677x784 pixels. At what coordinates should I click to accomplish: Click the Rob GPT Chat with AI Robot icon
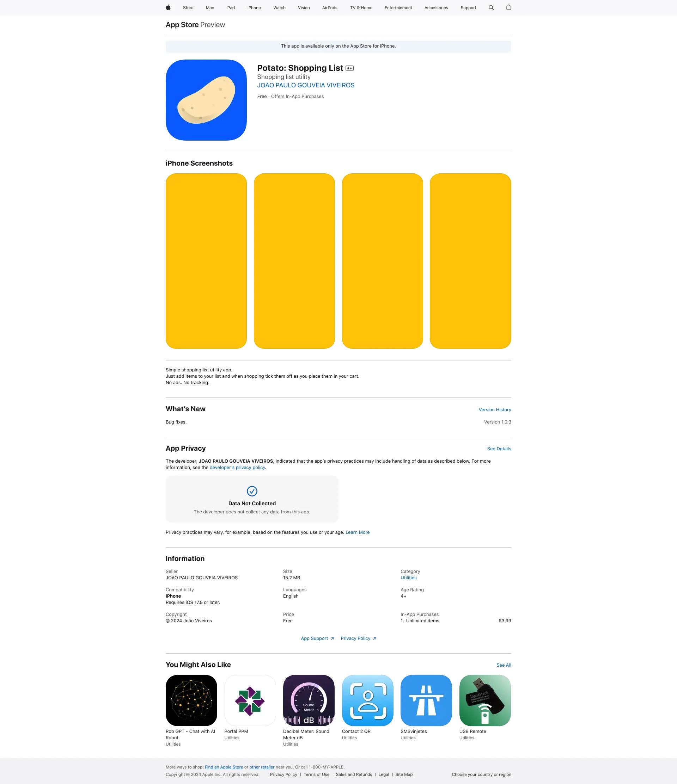[191, 700]
